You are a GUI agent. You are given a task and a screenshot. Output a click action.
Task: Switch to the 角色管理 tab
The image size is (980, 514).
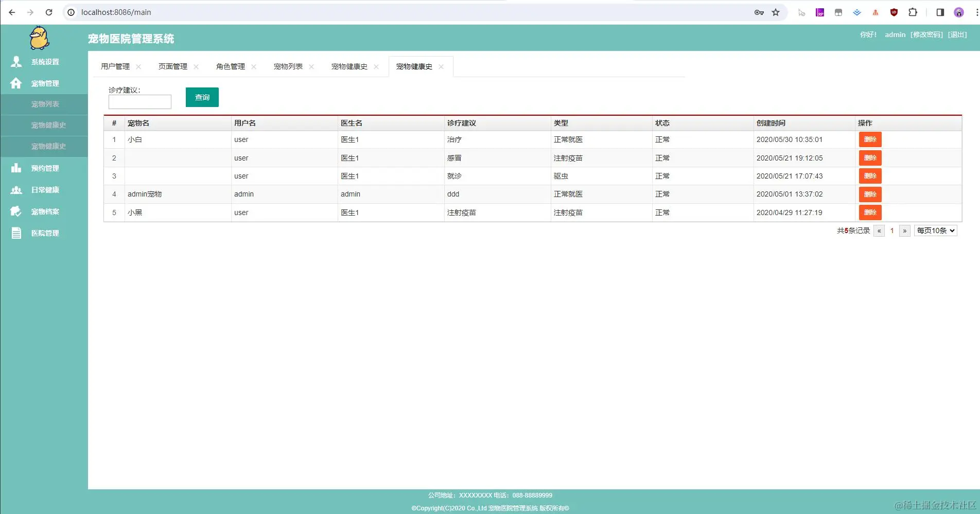tap(231, 67)
